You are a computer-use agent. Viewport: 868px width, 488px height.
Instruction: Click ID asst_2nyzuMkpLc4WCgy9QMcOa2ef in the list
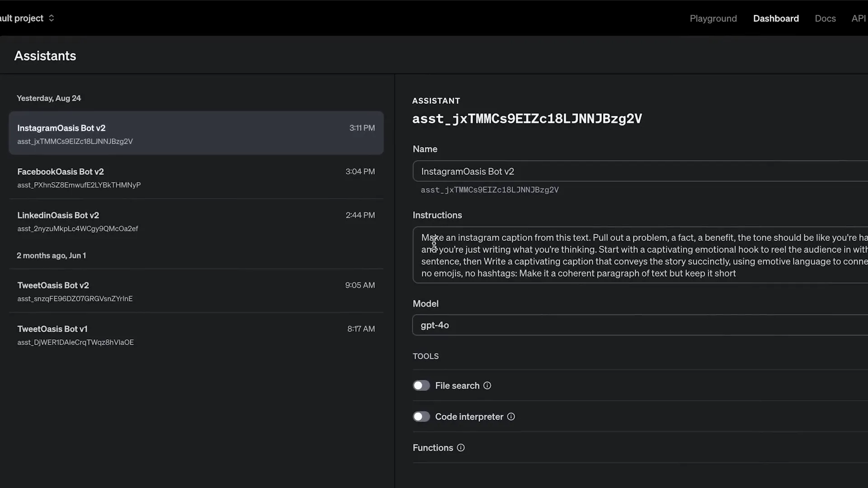(78, 229)
